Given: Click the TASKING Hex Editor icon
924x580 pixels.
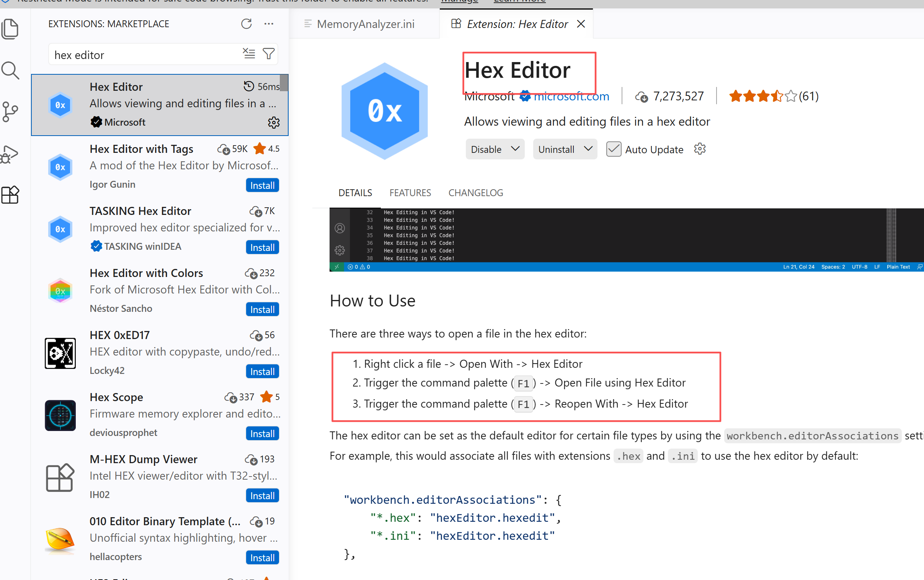Looking at the screenshot, I should 60,229.
